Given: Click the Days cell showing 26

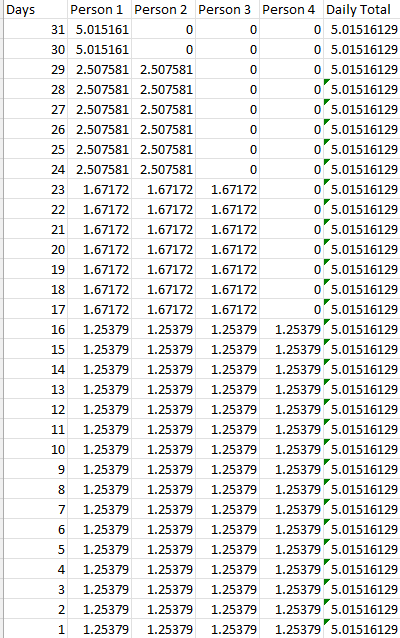Looking at the screenshot, I should [35, 129].
